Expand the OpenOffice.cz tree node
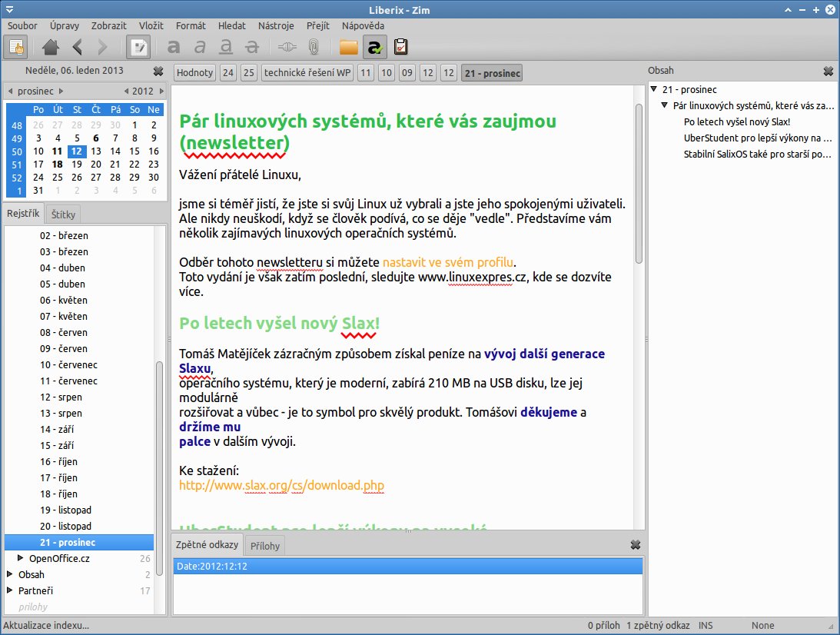Screen dimensions: 840x635 [20, 558]
